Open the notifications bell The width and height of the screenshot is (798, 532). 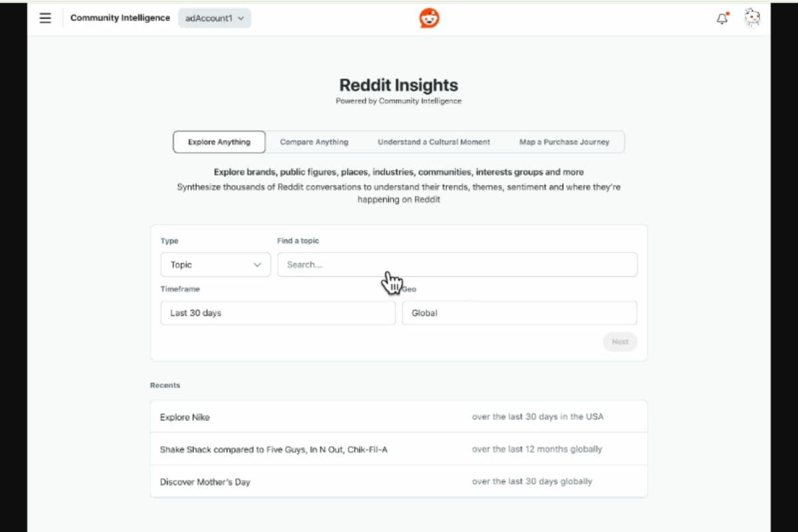click(722, 19)
